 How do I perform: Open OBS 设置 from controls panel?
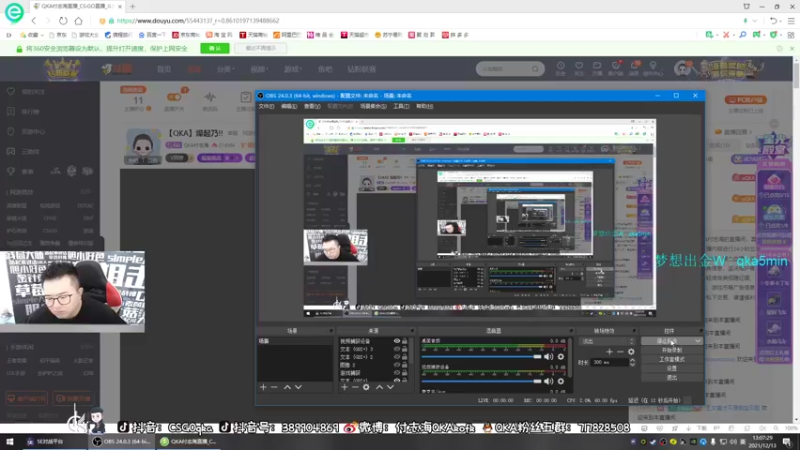[671, 368]
